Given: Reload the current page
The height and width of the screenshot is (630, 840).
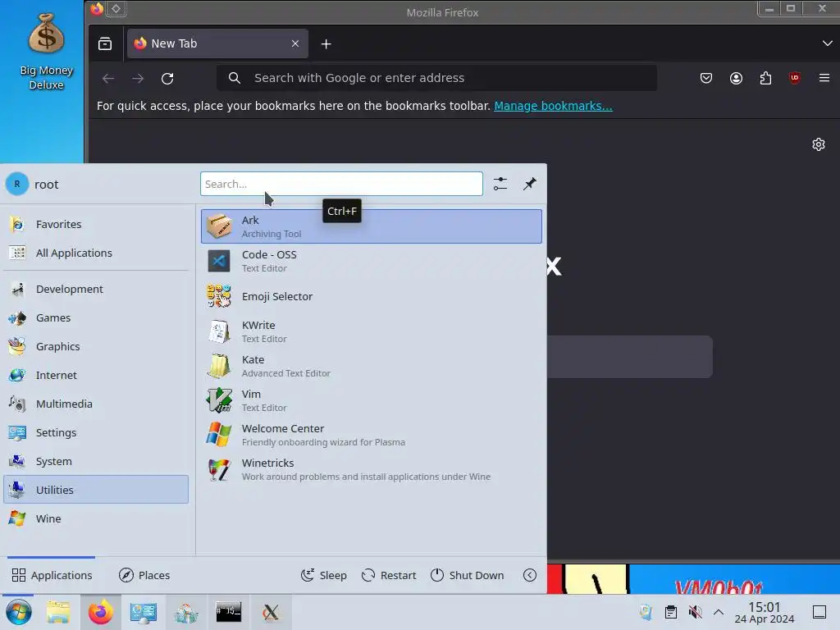Looking at the screenshot, I should [167, 78].
